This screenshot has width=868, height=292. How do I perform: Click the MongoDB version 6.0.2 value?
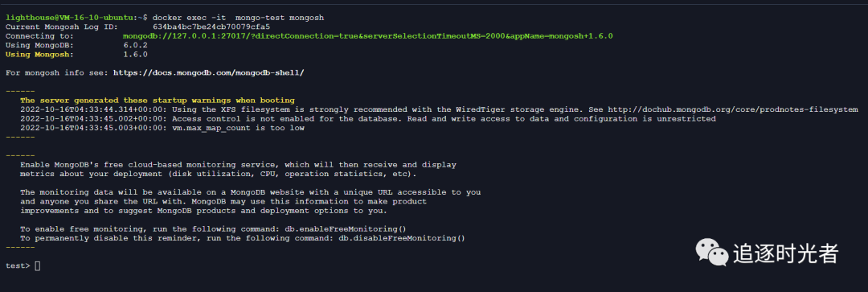135,45
